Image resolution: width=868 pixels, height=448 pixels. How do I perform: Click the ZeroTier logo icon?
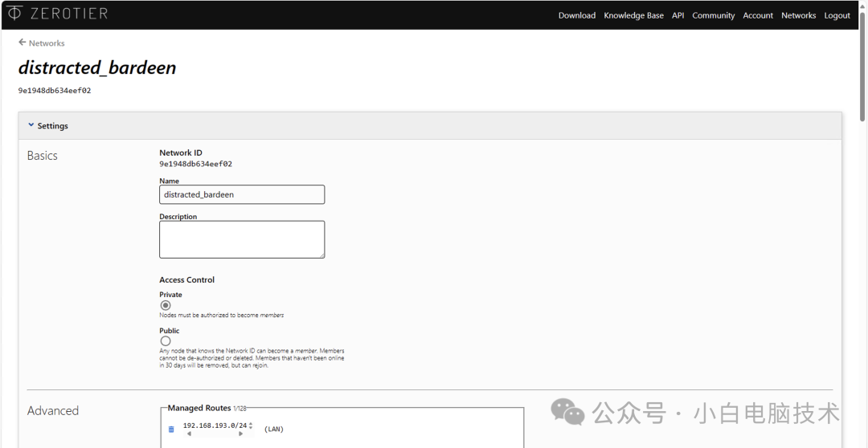[15, 14]
